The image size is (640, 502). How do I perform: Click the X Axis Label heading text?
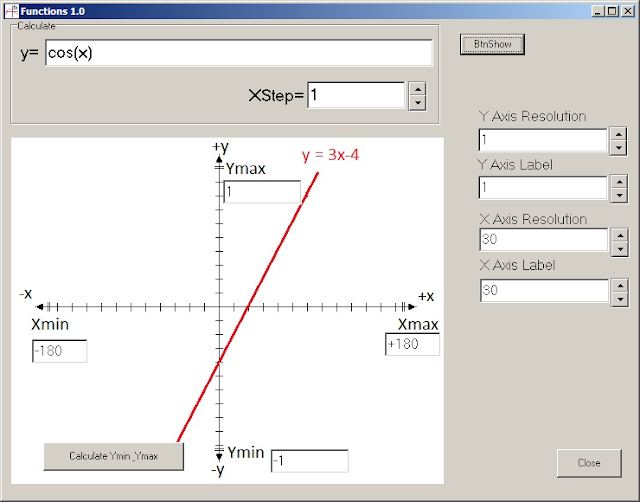517,265
